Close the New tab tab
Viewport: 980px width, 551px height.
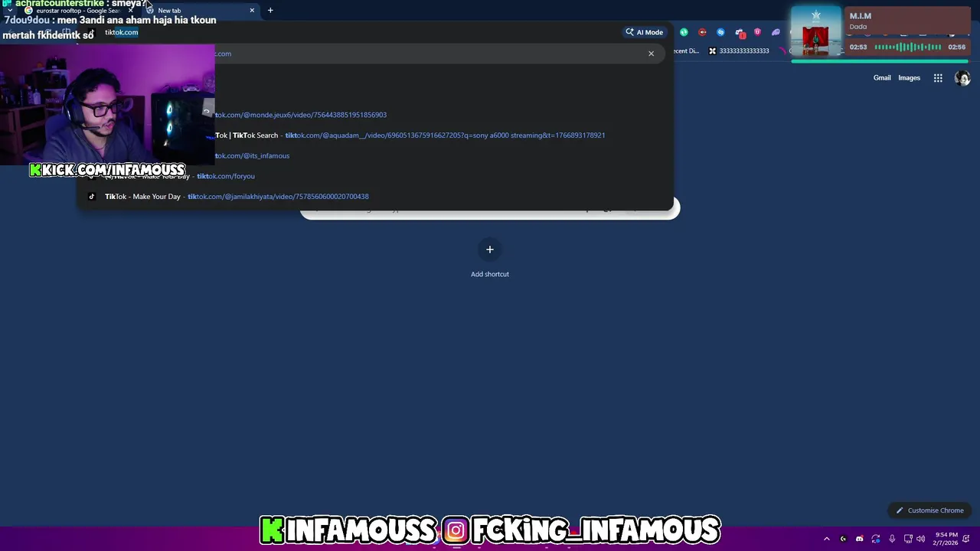[x=252, y=11]
